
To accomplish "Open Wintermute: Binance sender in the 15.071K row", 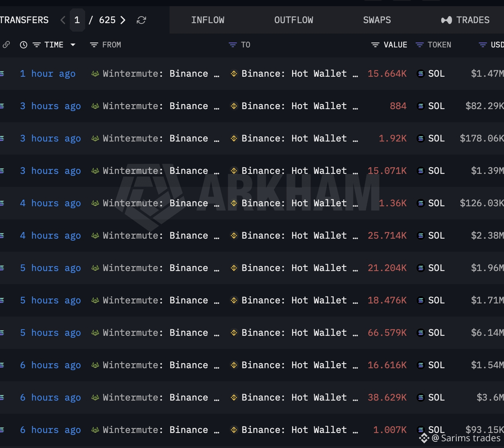I will (x=161, y=171).
